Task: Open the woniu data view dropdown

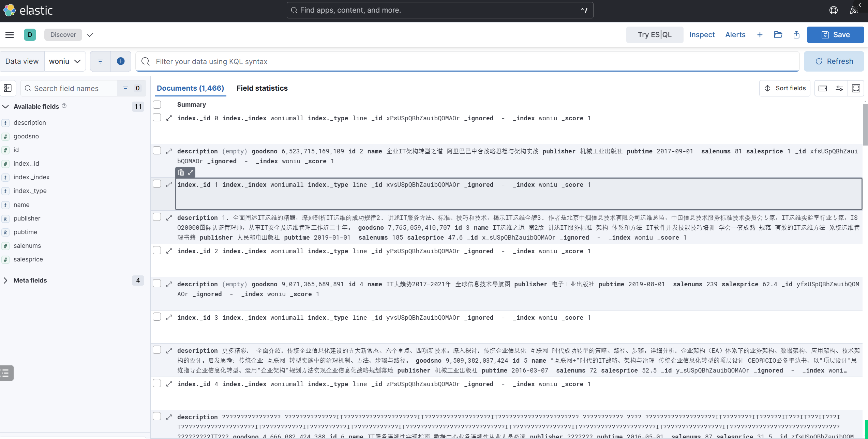Action: [65, 61]
